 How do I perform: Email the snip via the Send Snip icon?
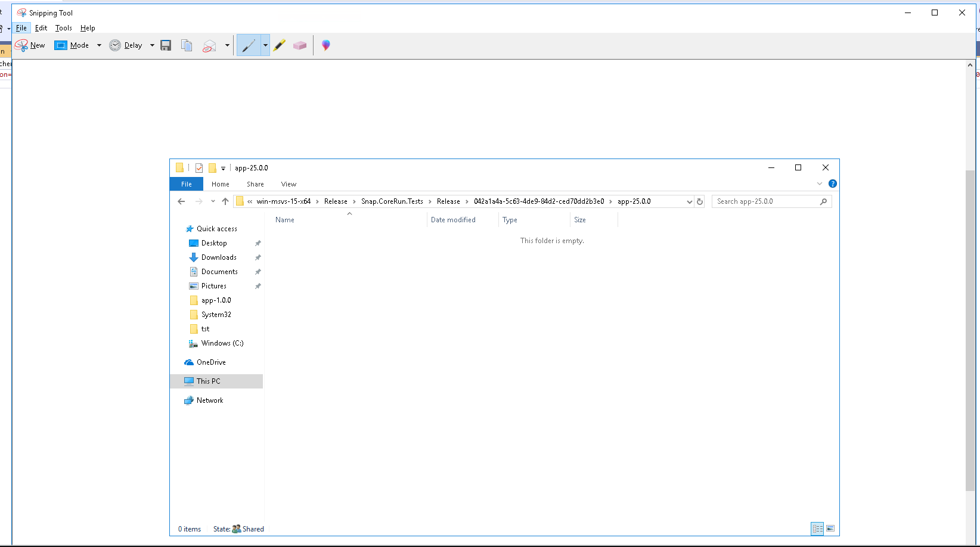[209, 45]
